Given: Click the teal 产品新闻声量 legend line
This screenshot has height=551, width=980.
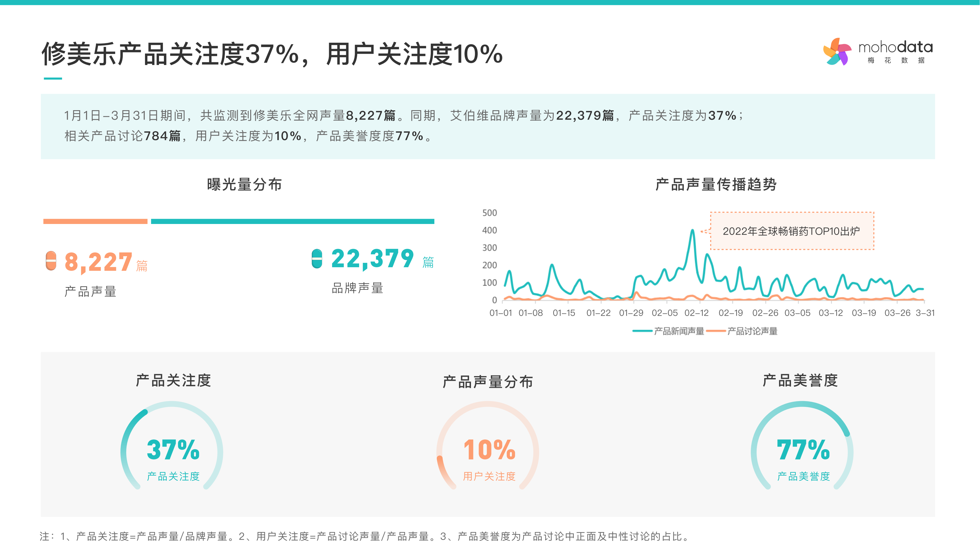Looking at the screenshot, I should (643, 331).
